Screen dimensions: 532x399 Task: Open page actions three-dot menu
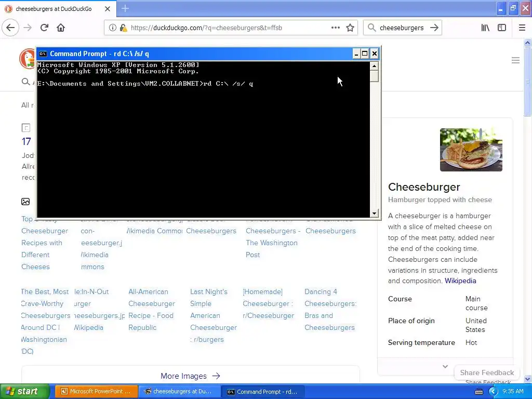click(x=335, y=28)
